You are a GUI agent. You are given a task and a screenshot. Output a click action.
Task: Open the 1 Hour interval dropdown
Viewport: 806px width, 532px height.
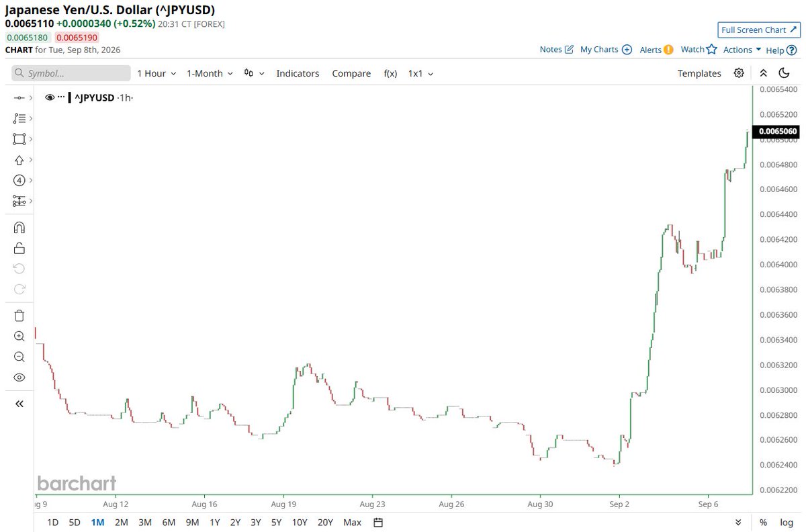tap(156, 73)
